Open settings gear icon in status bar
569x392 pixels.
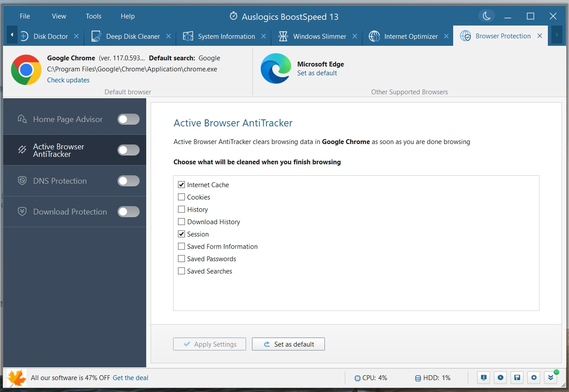[534, 377]
